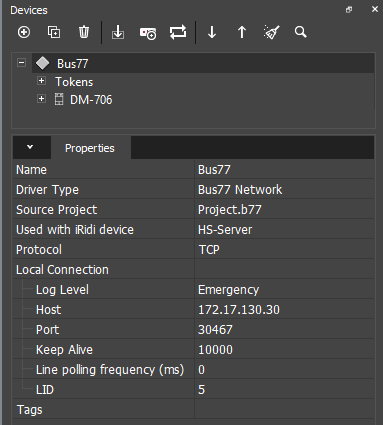Click the DM-706 device icon

click(x=59, y=100)
